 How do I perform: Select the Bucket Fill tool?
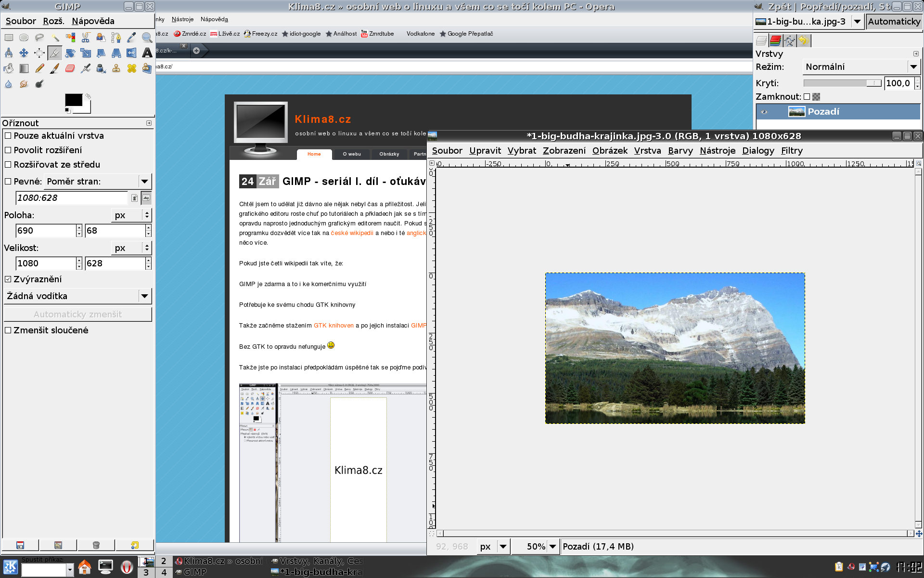pos(9,68)
